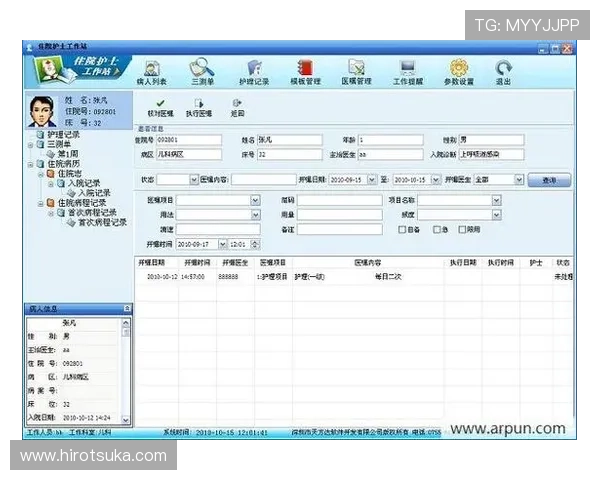Open the 开嘱时间 date dropdown
The height and width of the screenshot is (480, 600).
(222, 244)
